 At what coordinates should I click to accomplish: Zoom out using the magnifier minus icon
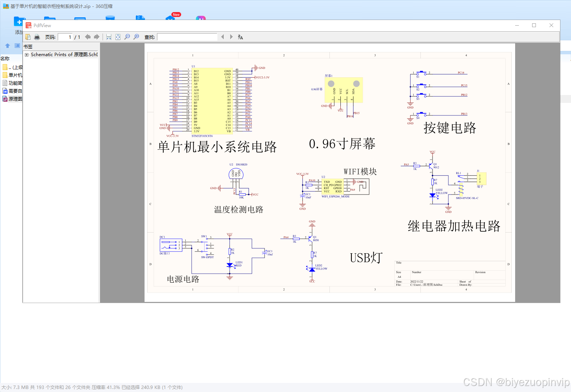[x=127, y=37]
